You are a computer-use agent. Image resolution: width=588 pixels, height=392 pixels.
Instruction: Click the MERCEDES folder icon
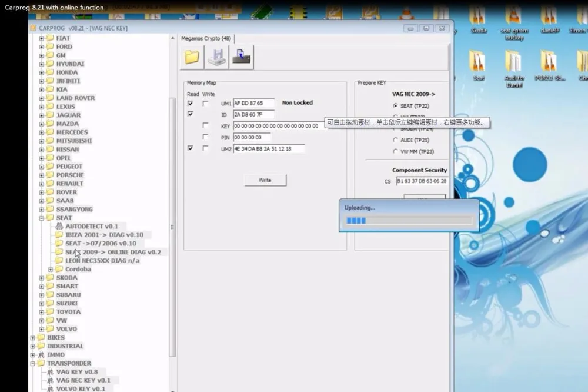coord(50,132)
